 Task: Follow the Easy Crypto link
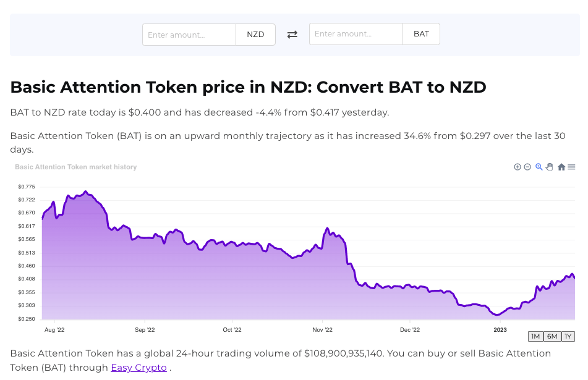pyautogui.click(x=138, y=368)
